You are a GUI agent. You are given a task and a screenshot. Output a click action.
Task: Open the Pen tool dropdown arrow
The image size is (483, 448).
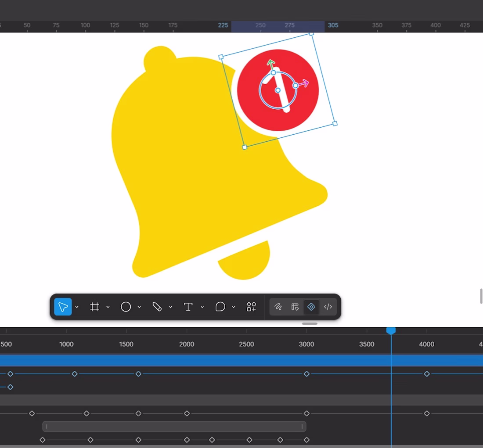170,307
